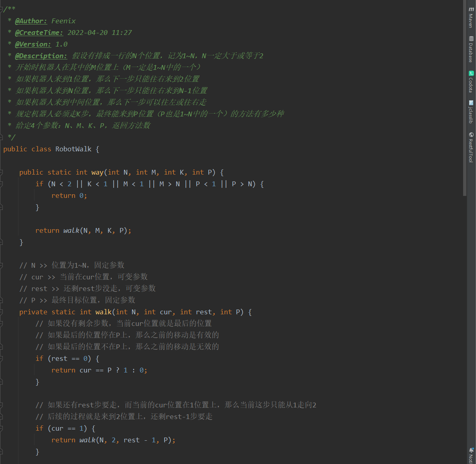Screen dimensions: 476x464
Task: Click the int K parameter in way signature
Action: click(174, 173)
